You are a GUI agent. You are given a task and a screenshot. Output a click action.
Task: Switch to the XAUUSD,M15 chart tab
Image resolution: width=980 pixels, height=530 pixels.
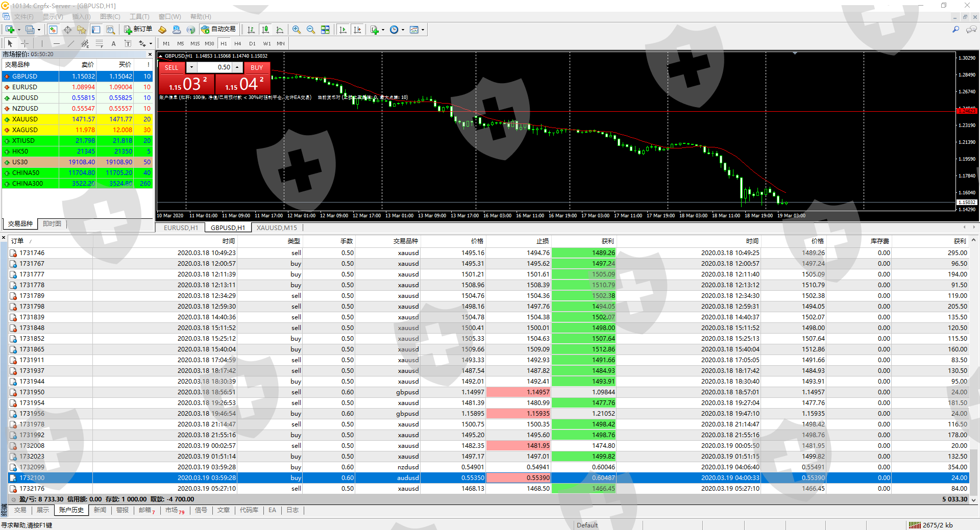click(x=277, y=228)
